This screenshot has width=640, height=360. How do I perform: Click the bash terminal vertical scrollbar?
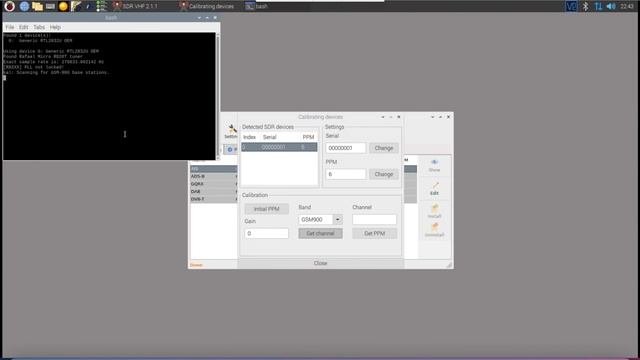(218, 96)
